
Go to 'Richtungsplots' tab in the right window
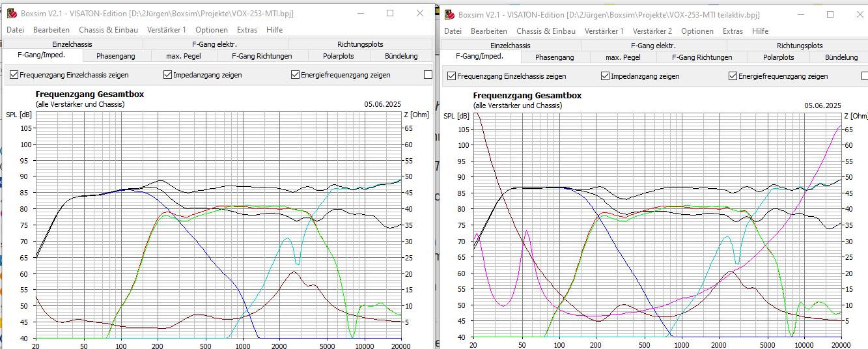pyautogui.click(x=799, y=46)
